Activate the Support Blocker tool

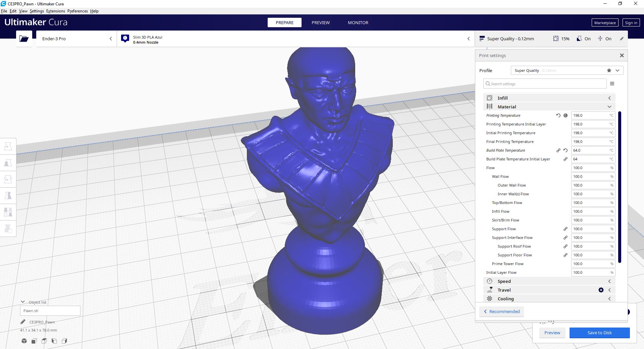pyautogui.click(x=8, y=229)
